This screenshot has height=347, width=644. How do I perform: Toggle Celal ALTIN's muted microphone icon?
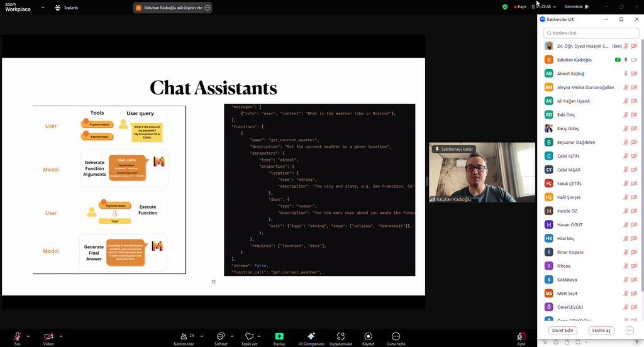click(x=626, y=156)
